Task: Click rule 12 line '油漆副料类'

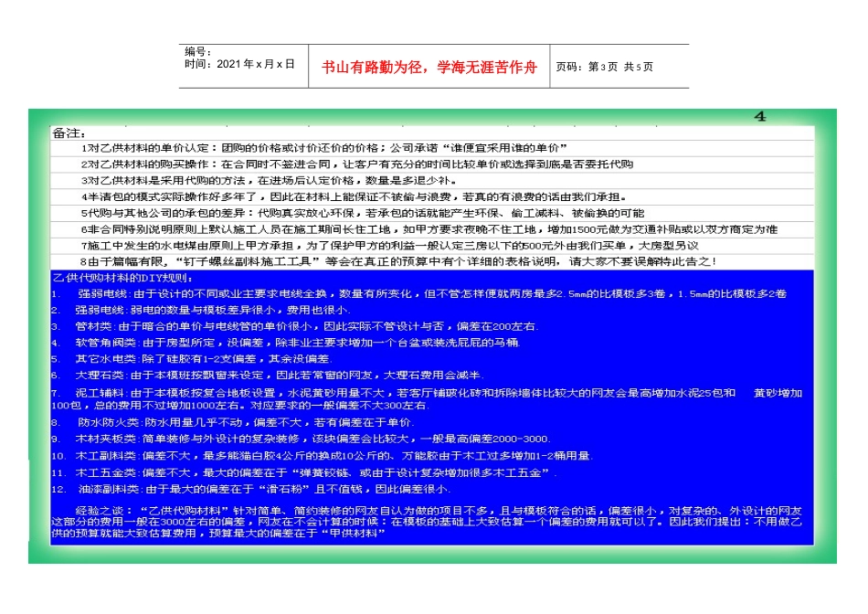Action: [251, 490]
